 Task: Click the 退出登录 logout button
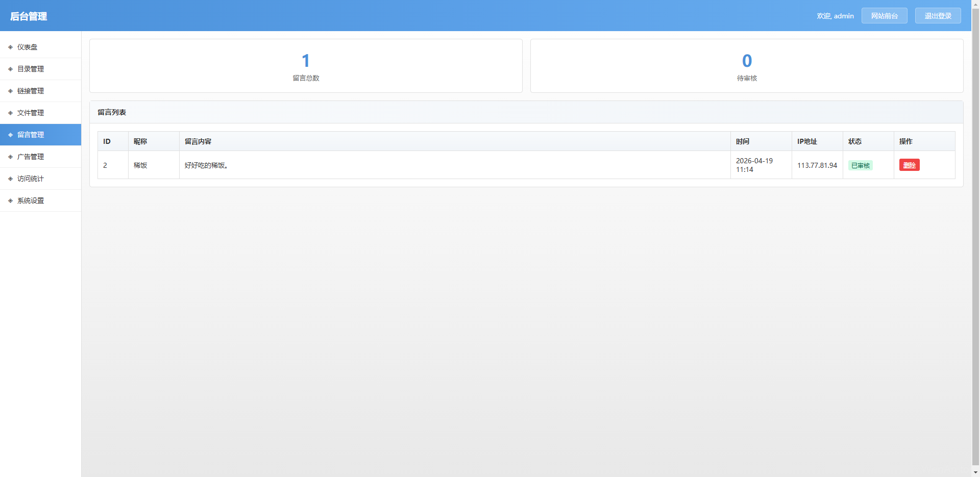[x=938, y=16]
